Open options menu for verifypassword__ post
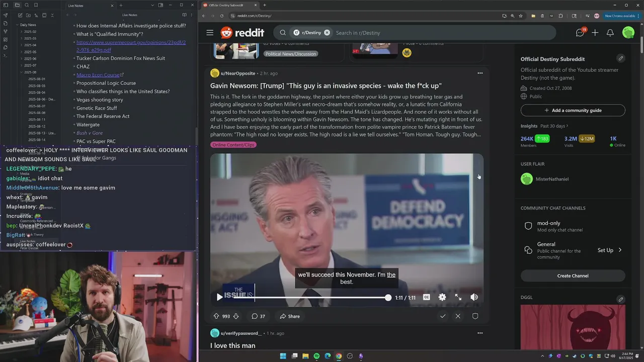The image size is (644, 362). (x=480, y=333)
